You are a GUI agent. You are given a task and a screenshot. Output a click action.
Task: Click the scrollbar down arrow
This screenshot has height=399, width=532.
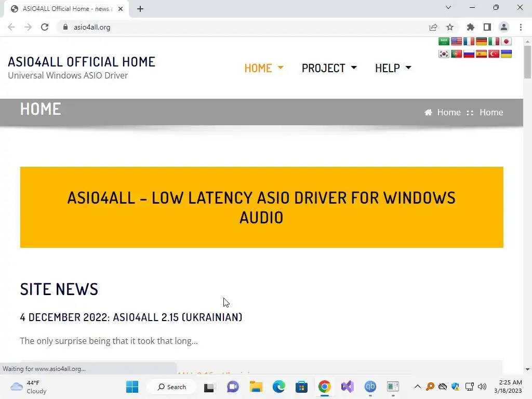pos(527,369)
